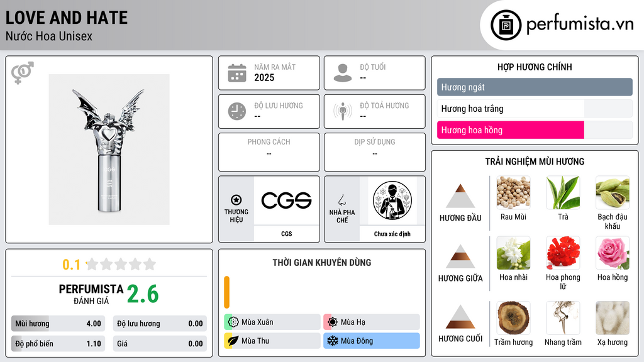
Task: Click the Hương đầu pyramid icon
Action: point(460,196)
